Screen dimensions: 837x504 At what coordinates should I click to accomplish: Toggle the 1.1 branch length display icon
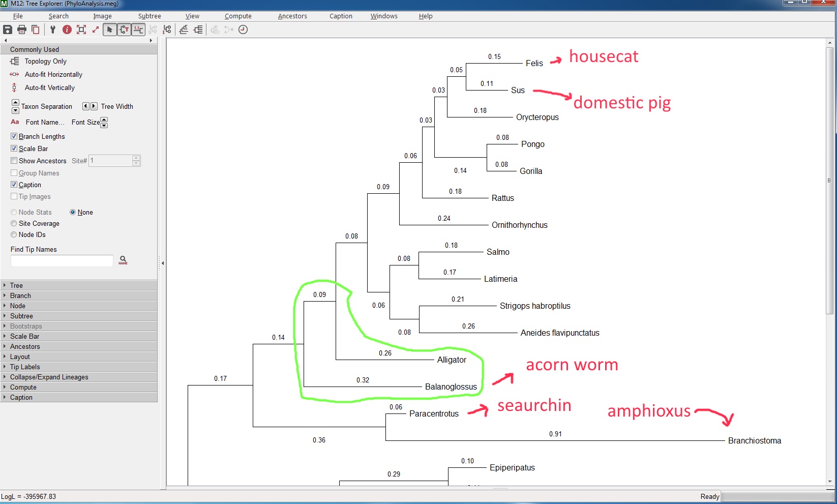point(138,29)
